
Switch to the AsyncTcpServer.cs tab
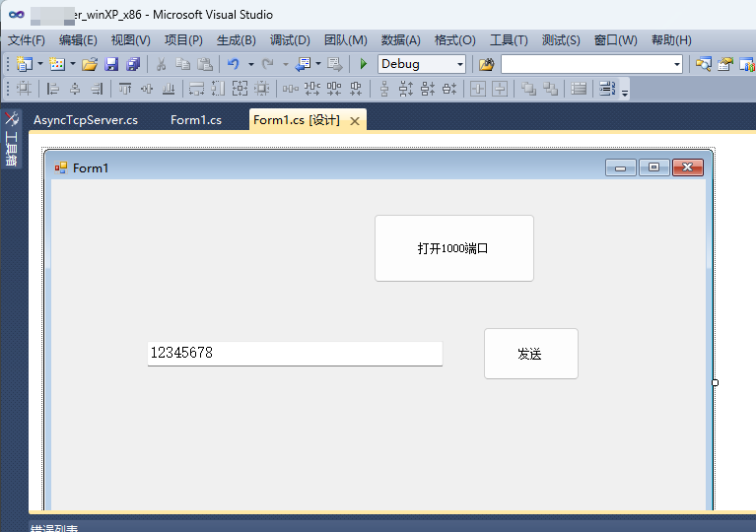click(x=86, y=120)
